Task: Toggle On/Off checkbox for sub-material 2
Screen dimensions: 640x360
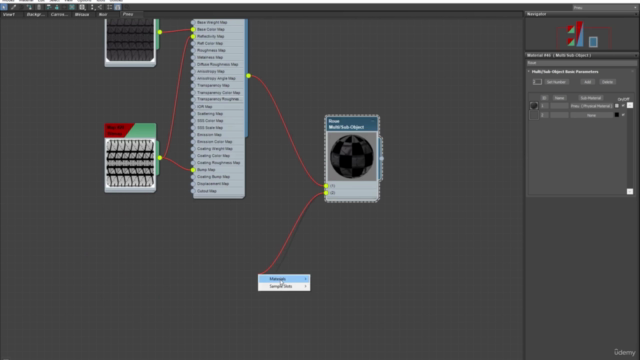Action: [x=623, y=115]
